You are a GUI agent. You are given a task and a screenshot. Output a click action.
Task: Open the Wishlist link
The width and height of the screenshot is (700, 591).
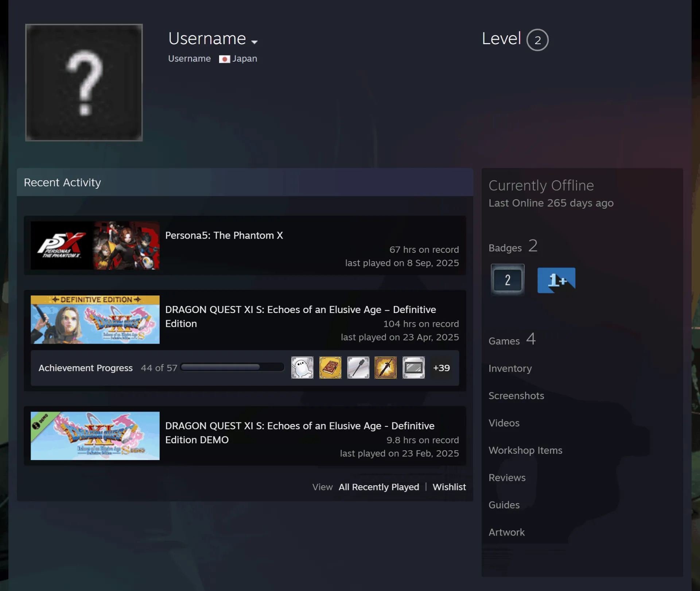coord(449,487)
